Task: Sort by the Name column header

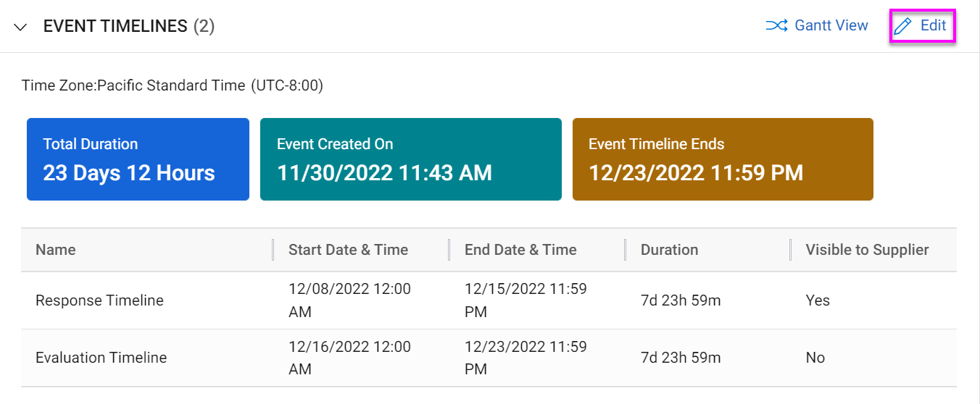Action: click(56, 250)
